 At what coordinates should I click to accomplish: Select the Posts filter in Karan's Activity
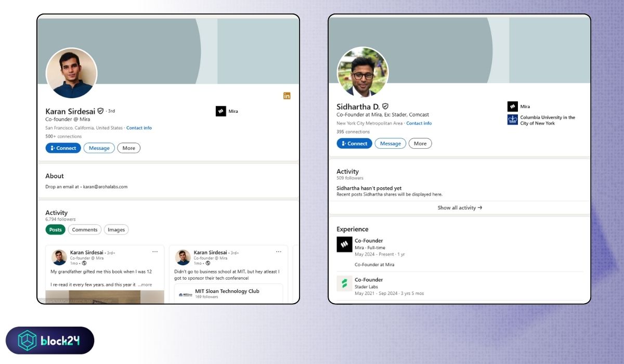(55, 230)
